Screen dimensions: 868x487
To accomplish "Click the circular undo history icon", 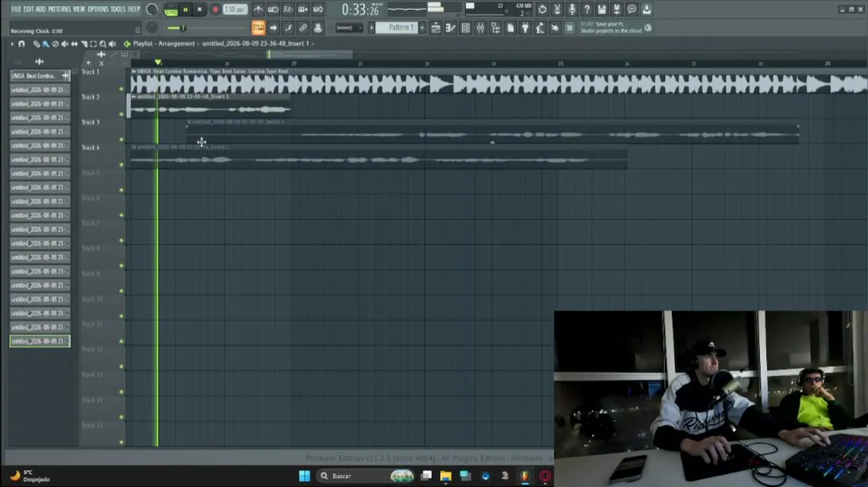I will [542, 9].
